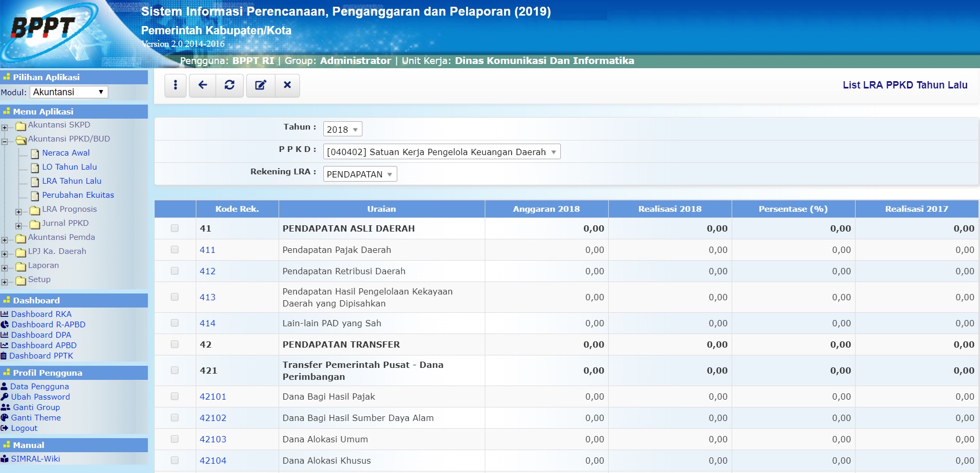
Task: Check the Pendapatan Pajak Daerah row checkbox
Action: click(x=174, y=249)
